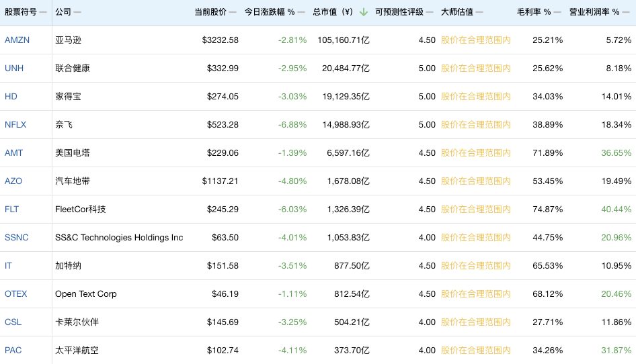Click market cap 1,053.83亿
The width and height of the screenshot is (636, 364).
348,238
